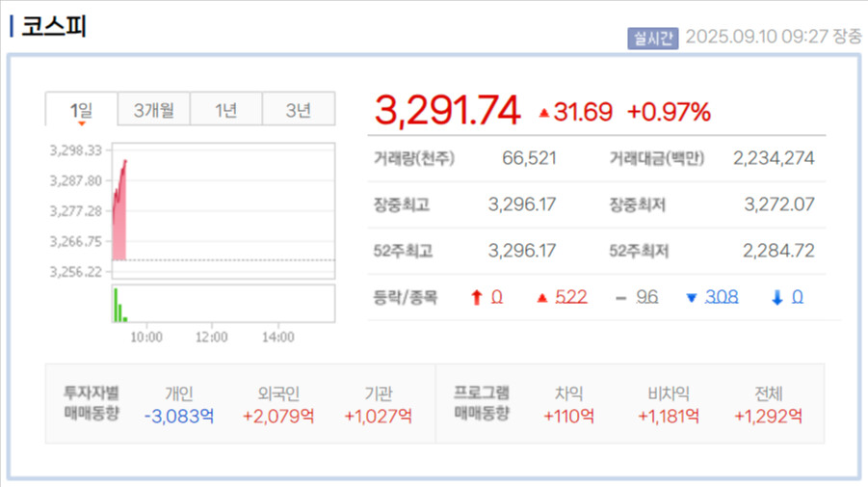Click the 장중최고 value 3,296.17
Image resolution: width=868 pixels, height=487 pixels.
(x=522, y=204)
